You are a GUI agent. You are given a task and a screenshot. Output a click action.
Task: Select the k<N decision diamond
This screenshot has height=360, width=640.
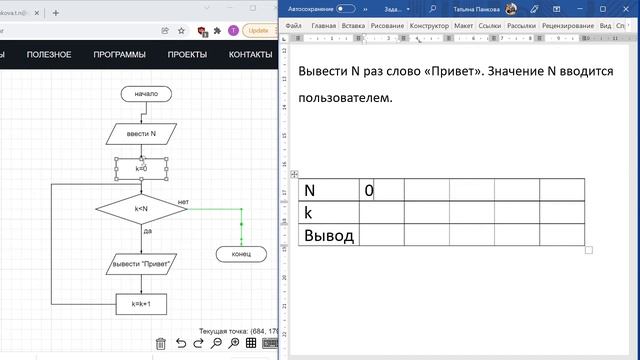141,209
